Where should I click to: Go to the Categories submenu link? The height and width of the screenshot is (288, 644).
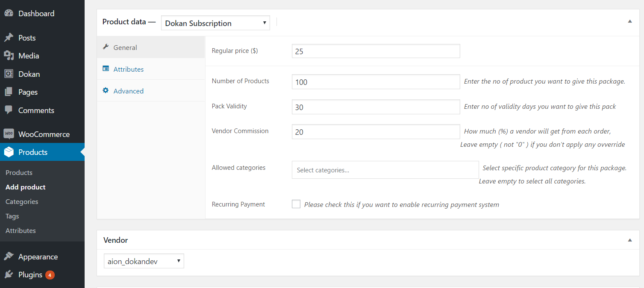click(22, 201)
